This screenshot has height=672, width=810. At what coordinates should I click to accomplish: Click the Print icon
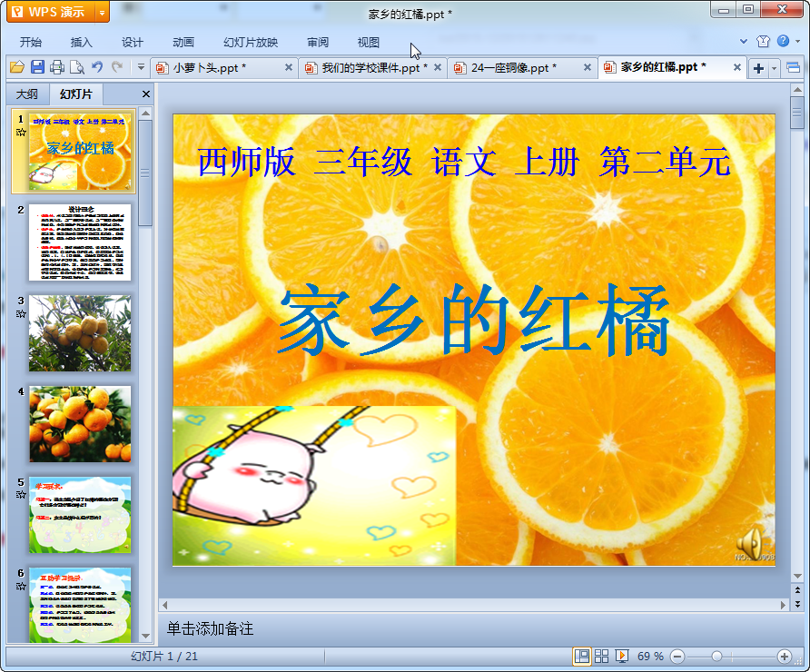57,67
